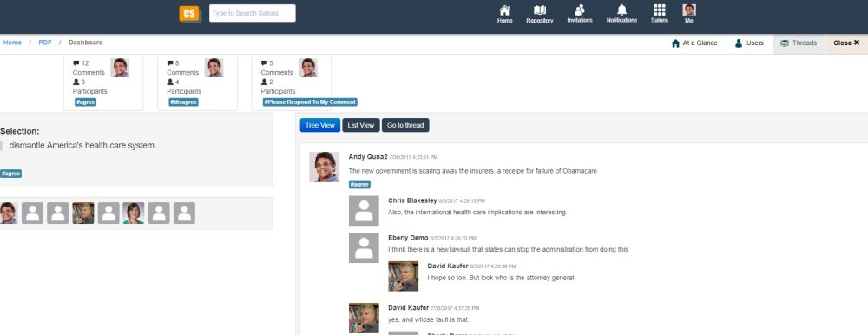868x335 pixels.
Task: Open the Salons grid icon
Action: (x=660, y=10)
